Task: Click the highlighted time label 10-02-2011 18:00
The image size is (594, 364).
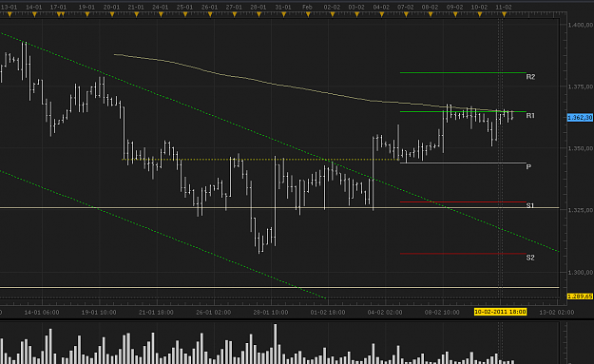Action: tap(500, 312)
